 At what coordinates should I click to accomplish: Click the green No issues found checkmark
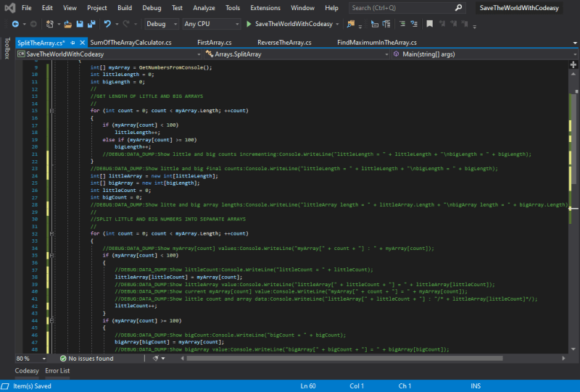click(63, 358)
